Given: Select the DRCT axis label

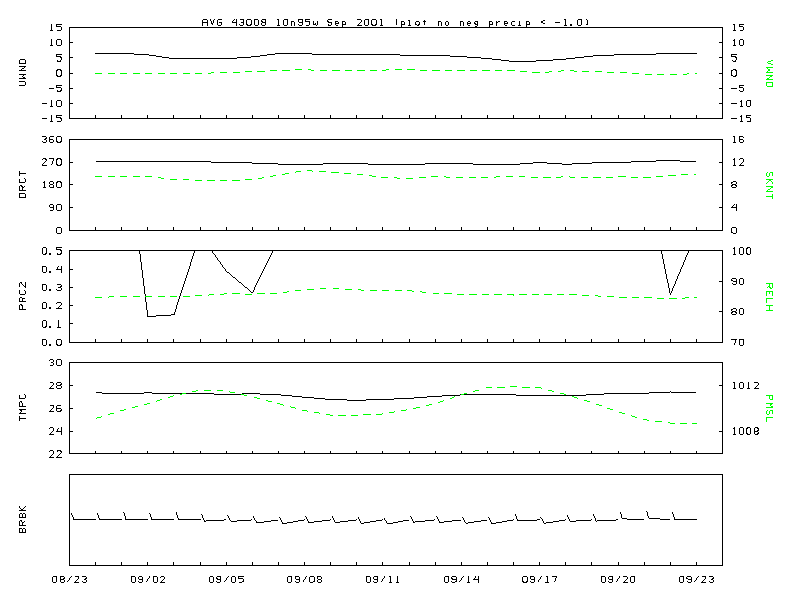Looking at the screenshot, I should [x=23, y=184].
